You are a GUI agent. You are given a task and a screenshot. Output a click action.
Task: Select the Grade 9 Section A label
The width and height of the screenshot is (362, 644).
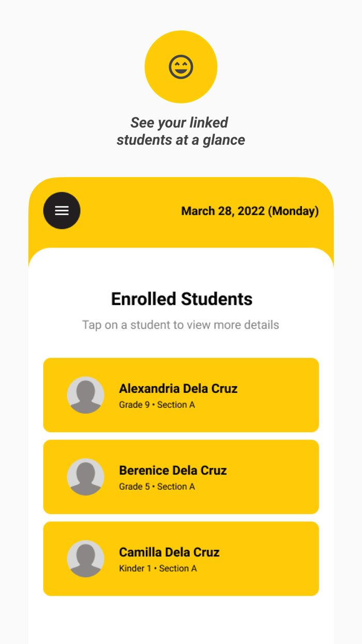157,405
